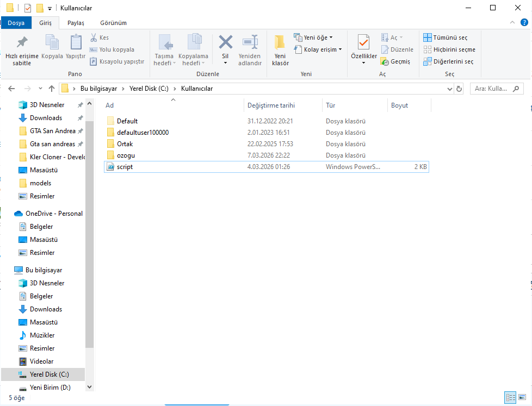This screenshot has width=532, height=406.
Task: Click the Kes scissors icon
Action: 94,38
